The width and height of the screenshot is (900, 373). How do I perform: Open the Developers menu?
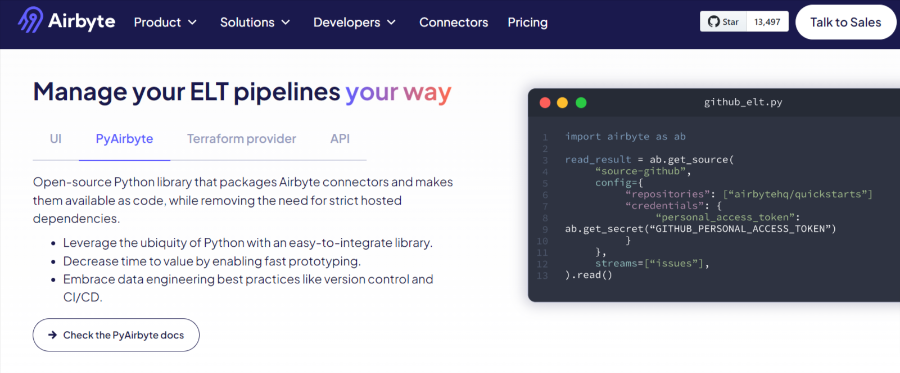click(x=355, y=22)
